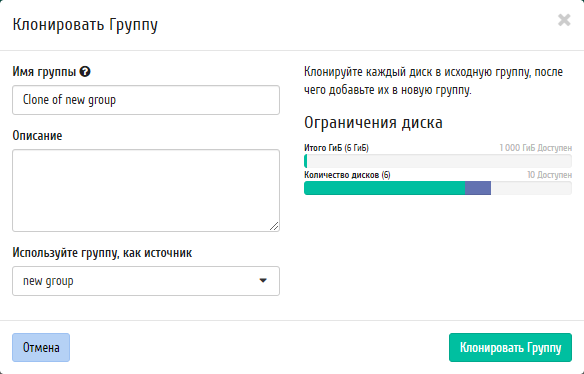Click the green portion of Количество дисков bar
This screenshot has width=584, height=374.
tap(384, 188)
